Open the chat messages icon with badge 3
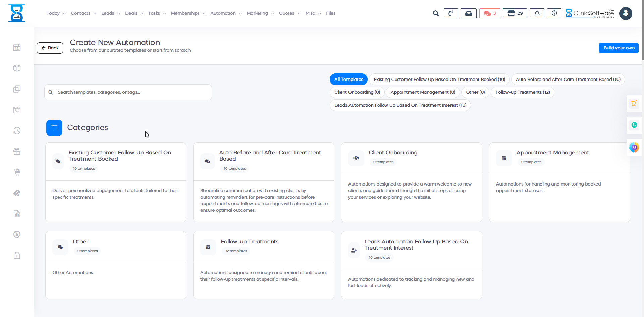 [490, 13]
